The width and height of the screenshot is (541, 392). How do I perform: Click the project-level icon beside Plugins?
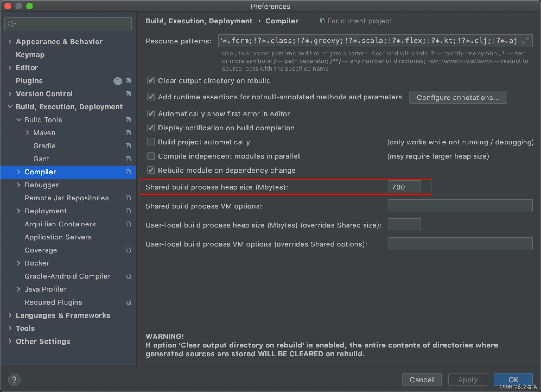128,81
